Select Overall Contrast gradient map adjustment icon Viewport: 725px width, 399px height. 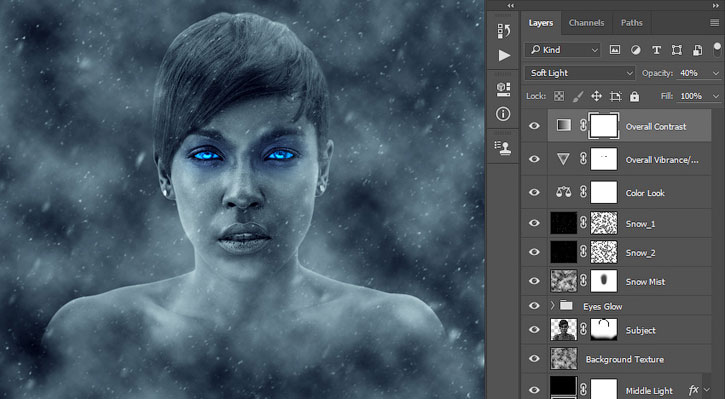click(563, 125)
